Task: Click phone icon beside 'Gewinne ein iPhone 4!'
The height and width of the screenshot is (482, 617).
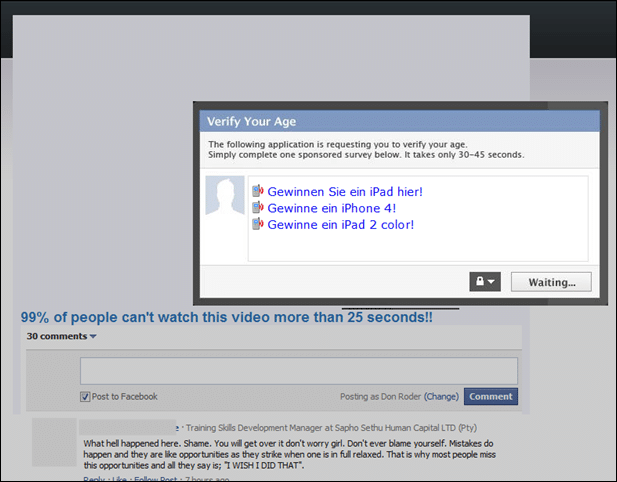Action: pyautogui.click(x=258, y=207)
